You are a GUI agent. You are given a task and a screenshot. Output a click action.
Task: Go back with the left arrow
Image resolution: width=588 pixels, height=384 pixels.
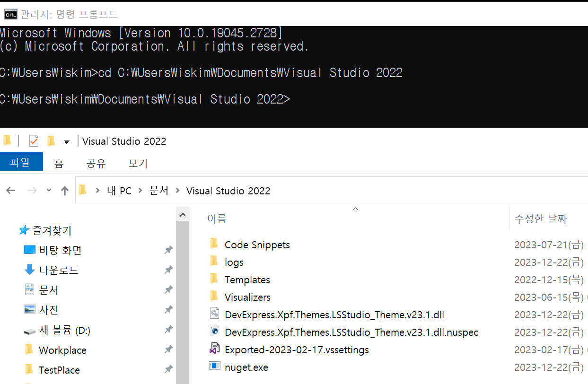pyautogui.click(x=10, y=191)
